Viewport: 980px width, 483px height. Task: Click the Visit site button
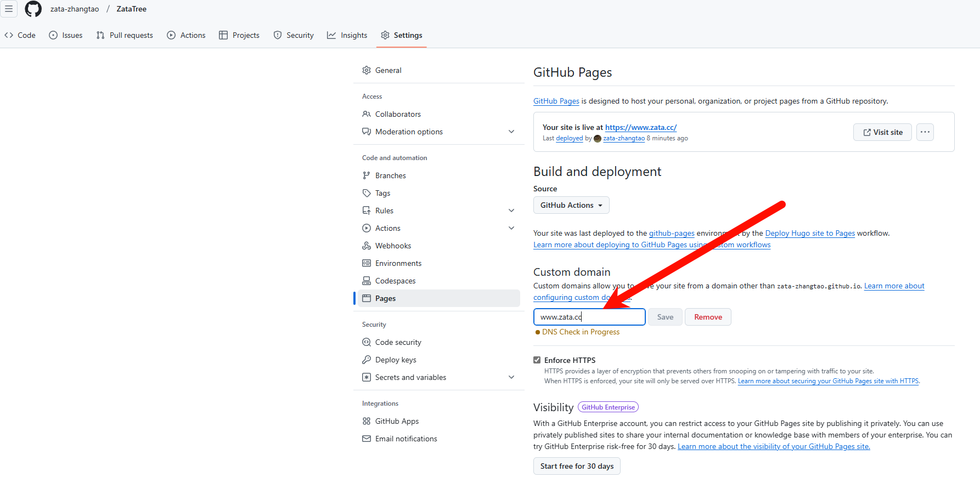click(x=882, y=132)
